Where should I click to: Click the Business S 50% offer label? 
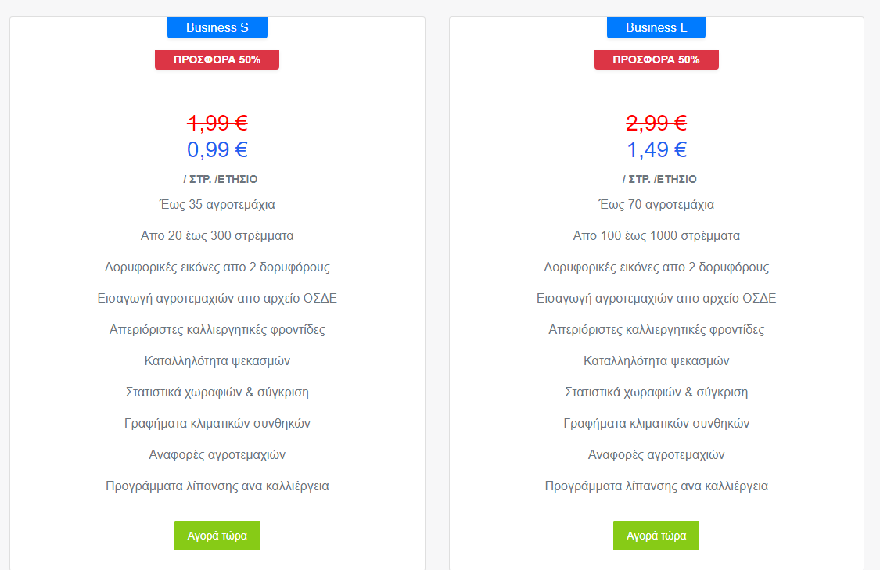point(217,59)
